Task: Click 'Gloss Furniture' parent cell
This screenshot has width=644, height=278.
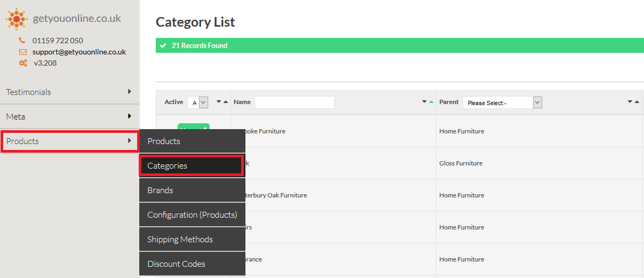Action: tap(461, 163)
